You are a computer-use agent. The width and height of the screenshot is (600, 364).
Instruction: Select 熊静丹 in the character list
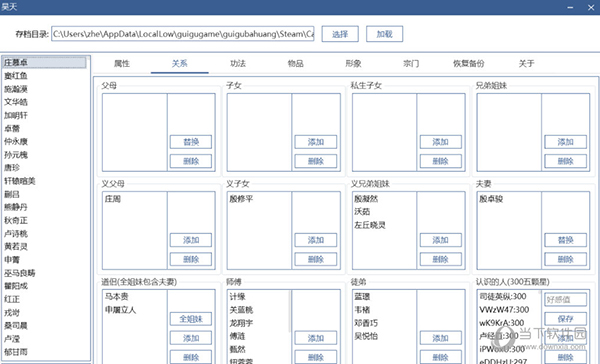point(16,207)
